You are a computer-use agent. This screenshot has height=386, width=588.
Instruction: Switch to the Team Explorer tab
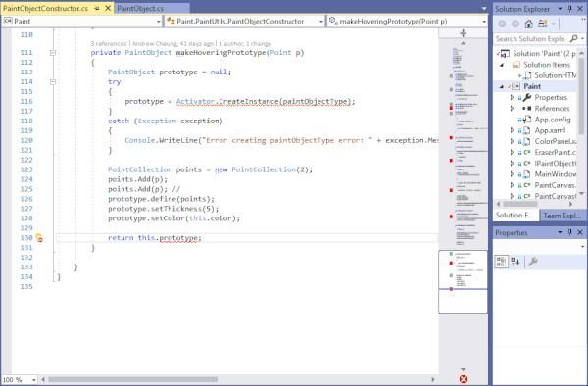(x=563, y=216)
